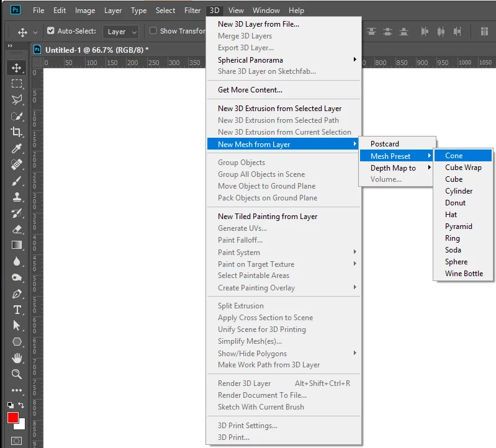Toggle Quick Mask mode
The width and height of the screenshot is (496, 448).
click(16, 441)
